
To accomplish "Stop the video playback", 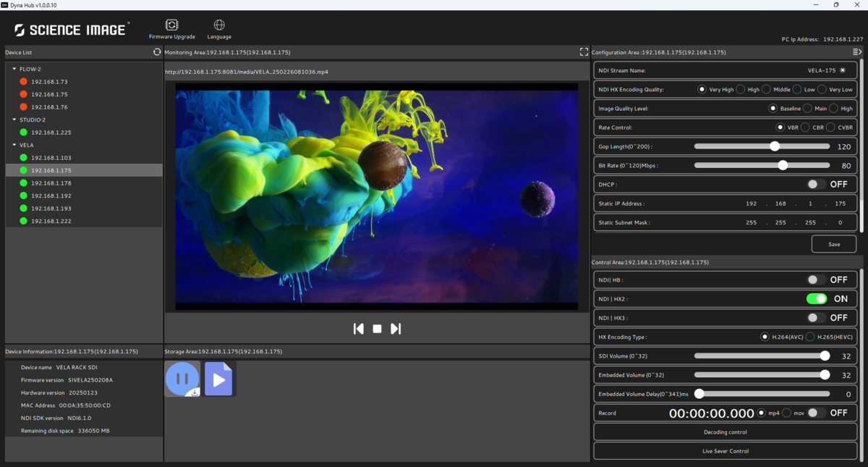I will pyautogui.click(x=377, y=329).
